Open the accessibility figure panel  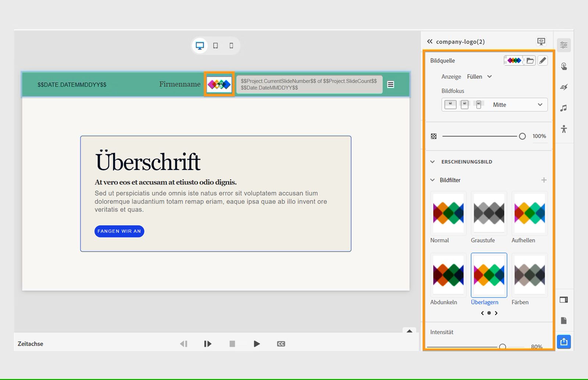[x=564, y=129]
